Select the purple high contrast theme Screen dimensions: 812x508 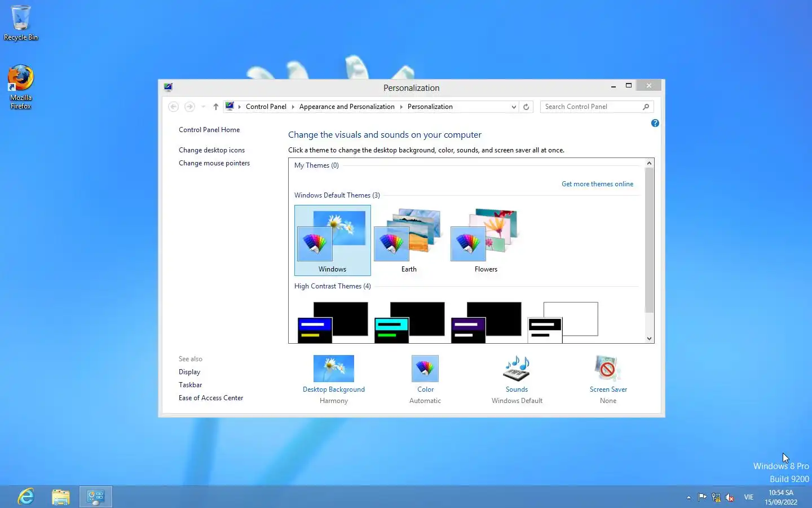coord(486,322)
